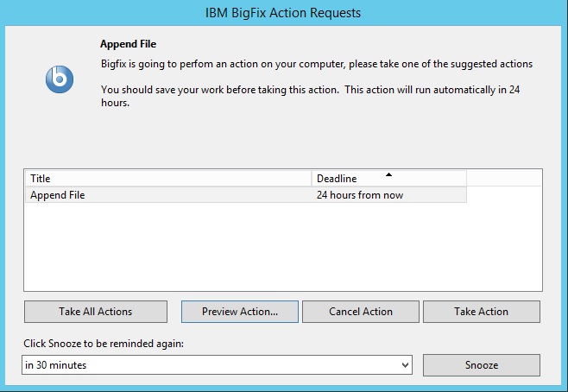Open Preview Action dialog

click(240, 312)
